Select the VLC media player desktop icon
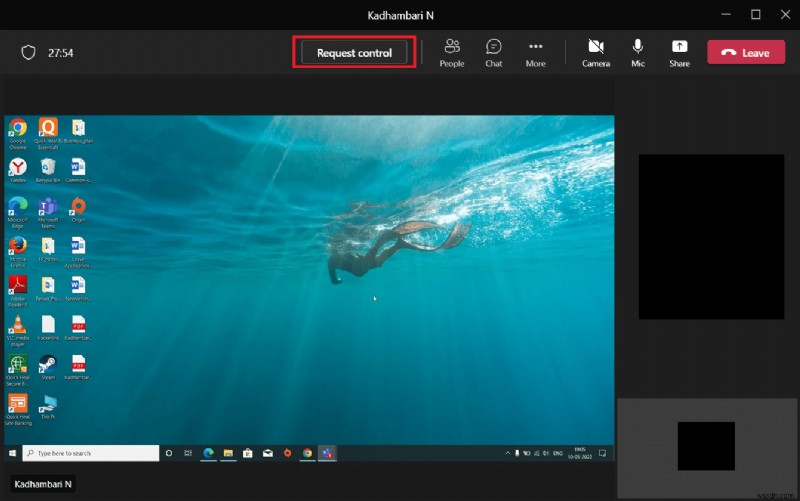 point(17,324)
